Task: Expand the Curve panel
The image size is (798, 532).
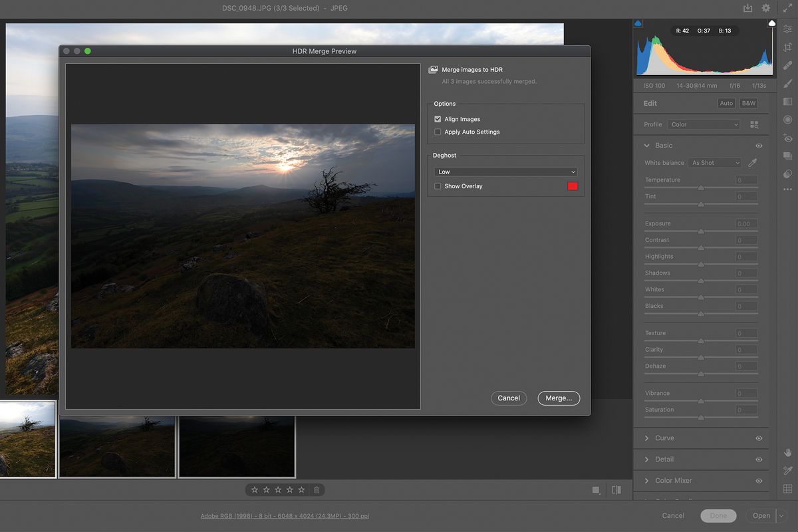Action: 665,438
